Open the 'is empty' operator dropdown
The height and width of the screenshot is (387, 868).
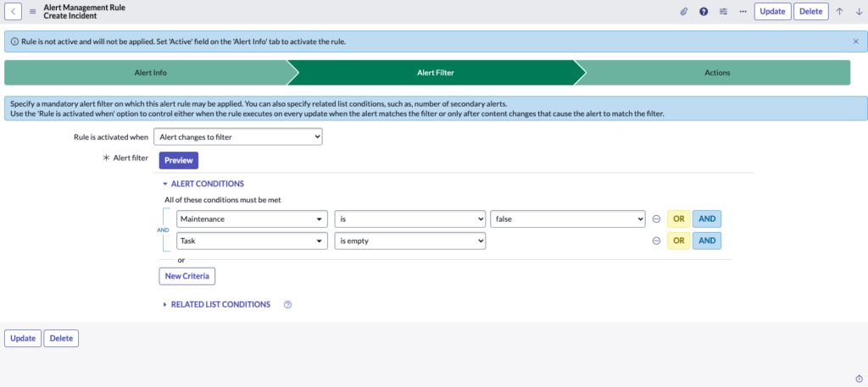click(409, 240)
